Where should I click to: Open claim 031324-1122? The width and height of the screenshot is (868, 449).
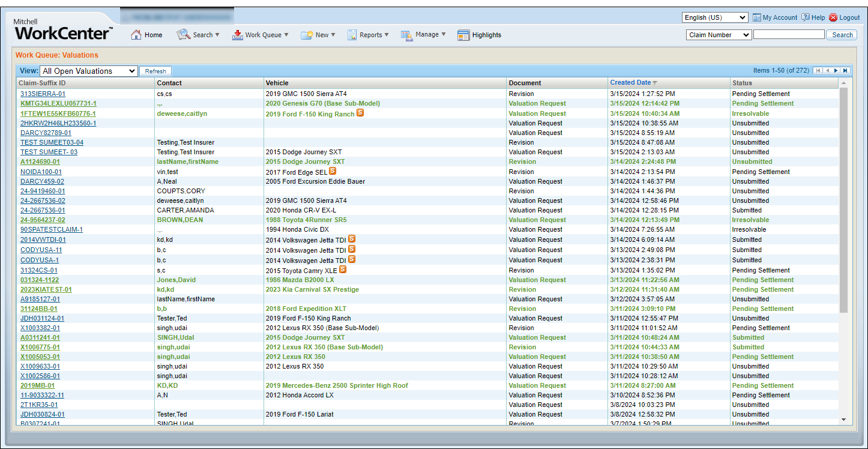pos(40,280)
